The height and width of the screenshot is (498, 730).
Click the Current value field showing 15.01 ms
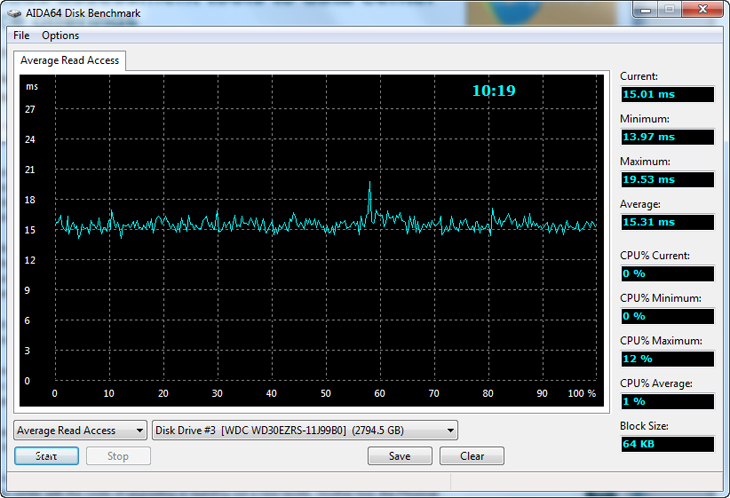tap(667, 94)
